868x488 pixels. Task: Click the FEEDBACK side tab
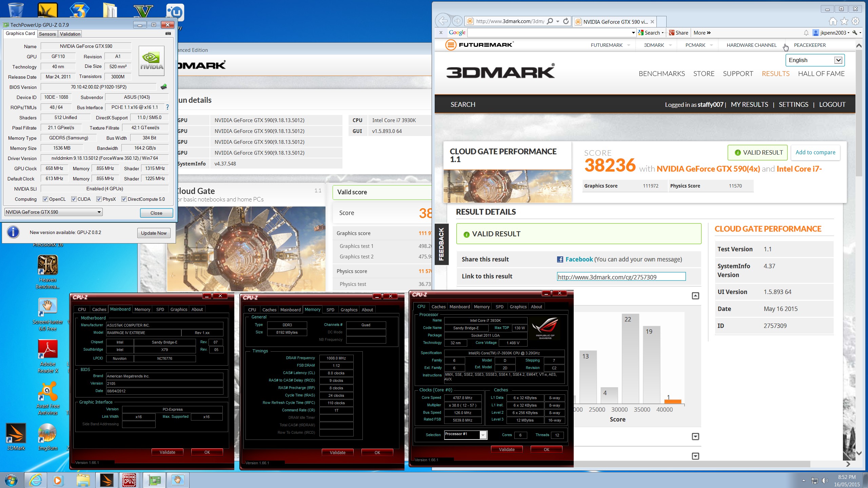point(441,244)
